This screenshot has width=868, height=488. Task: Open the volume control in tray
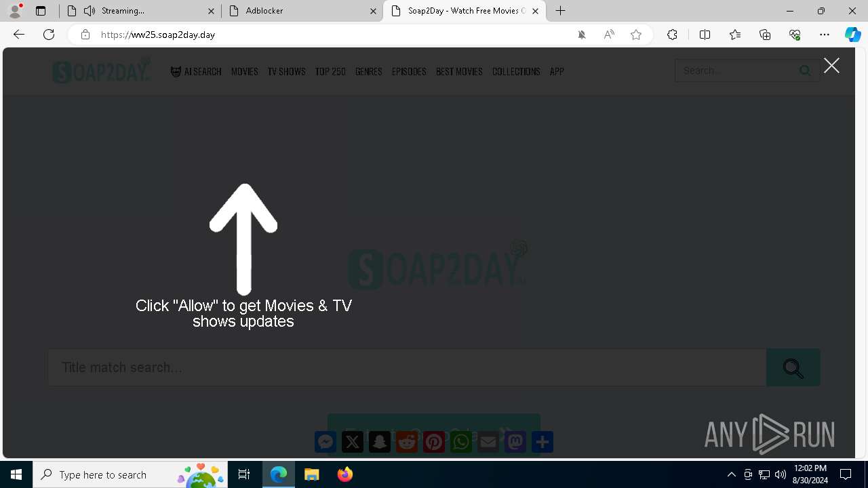pos(780,474)
